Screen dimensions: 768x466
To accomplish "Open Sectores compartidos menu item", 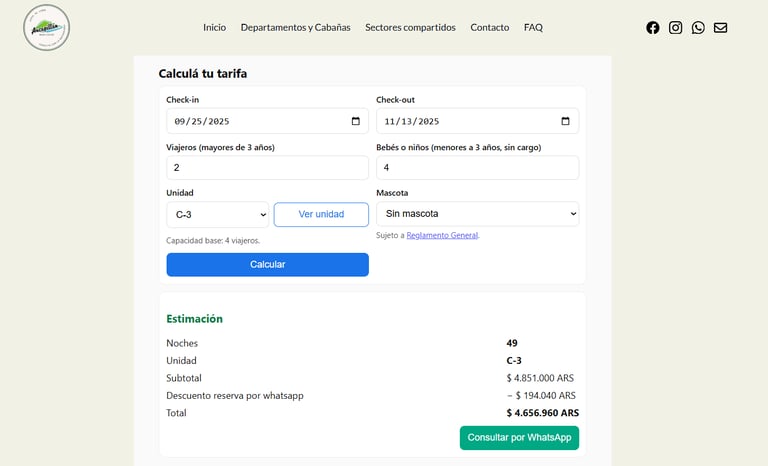I will pyautogui.click(x=410, y=28).
